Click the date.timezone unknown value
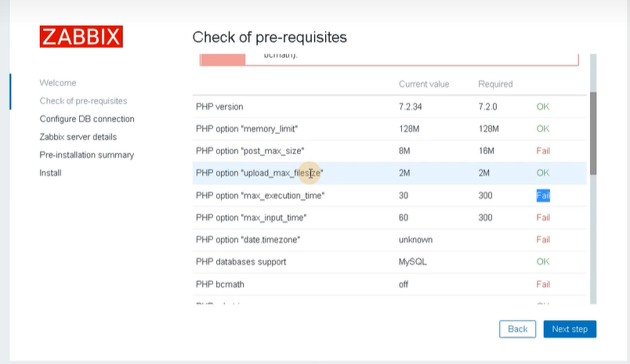The height and width of the screenshot is (364, 630). point(415,240)
